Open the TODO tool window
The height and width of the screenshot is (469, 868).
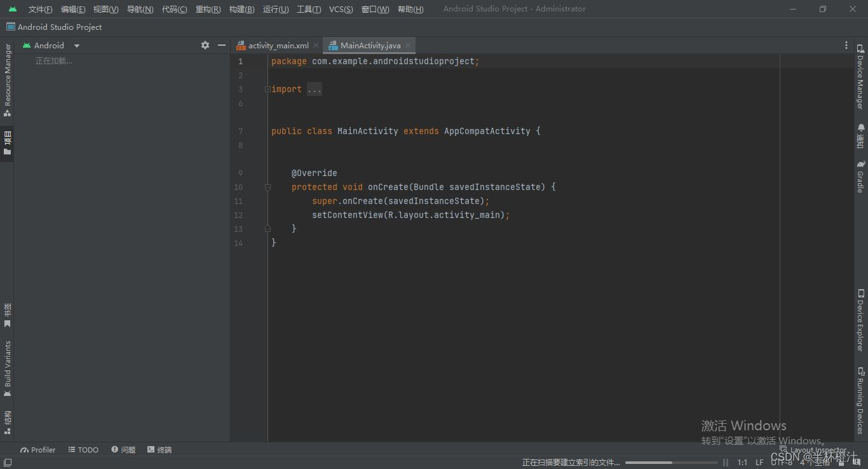[83, 449]
